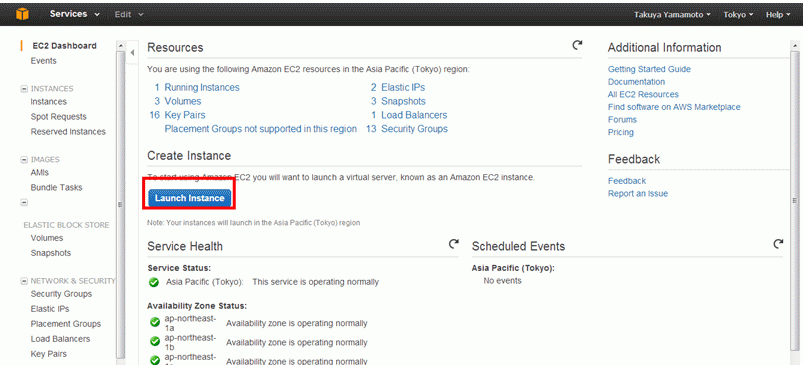Viewport: 803px width, 365px height.
Task: Click the ap-northeast-1a green status icon
Action: 155,322
